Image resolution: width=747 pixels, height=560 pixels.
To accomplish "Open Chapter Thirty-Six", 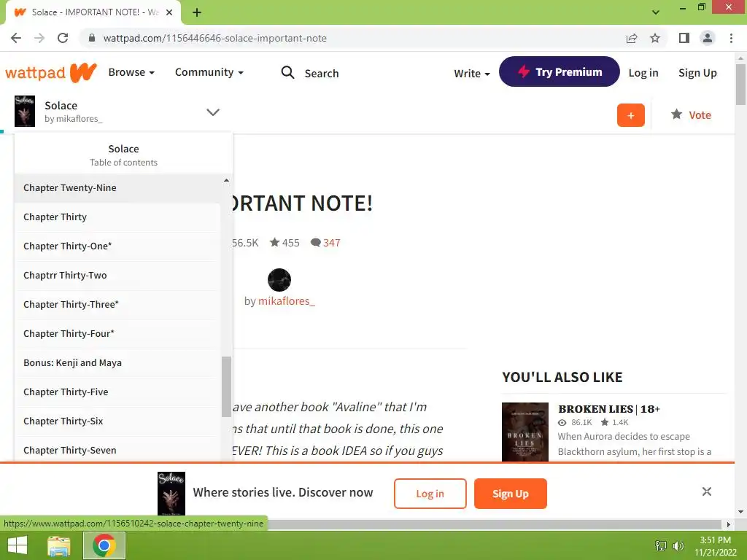I will click(117, 421).
